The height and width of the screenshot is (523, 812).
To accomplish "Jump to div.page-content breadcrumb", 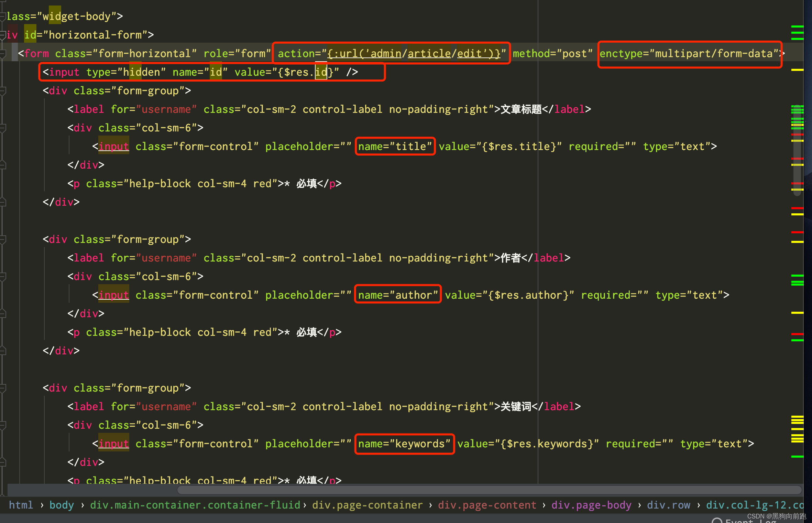I will [x=487, y=505].
